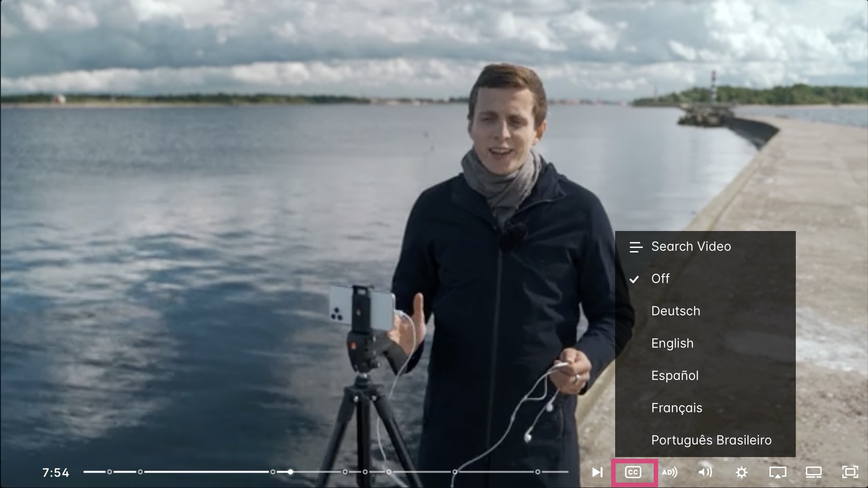868x488 pixels.
Task: Click the closed captions CC icon
Action: click(x=633, y=472)
